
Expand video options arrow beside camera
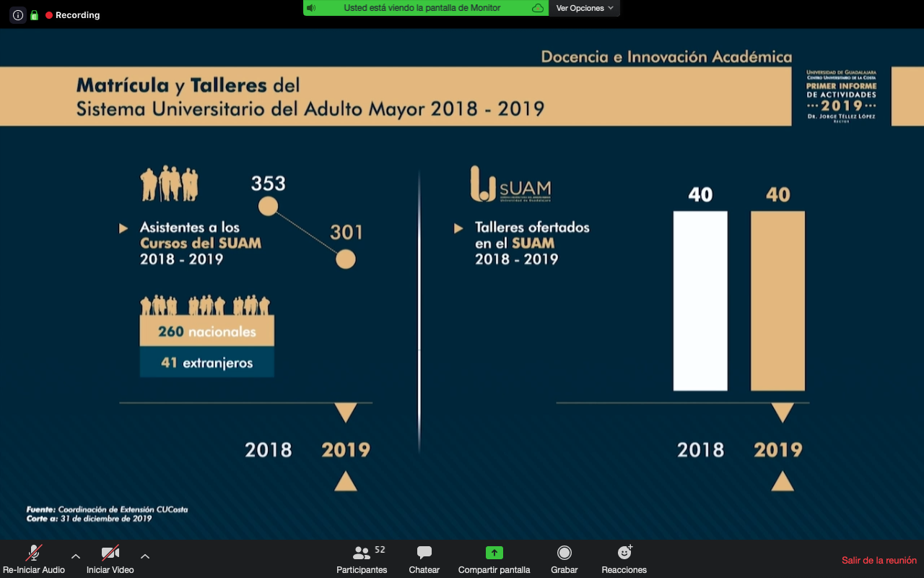pyautogui.click(x=145, y=556)
